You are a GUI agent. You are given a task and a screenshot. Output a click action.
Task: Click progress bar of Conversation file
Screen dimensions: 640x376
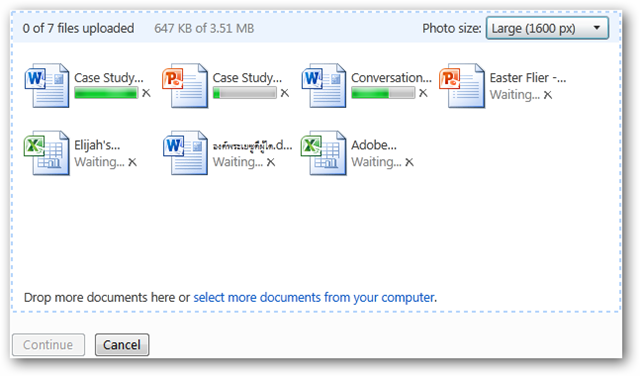[x=383, y=93]
